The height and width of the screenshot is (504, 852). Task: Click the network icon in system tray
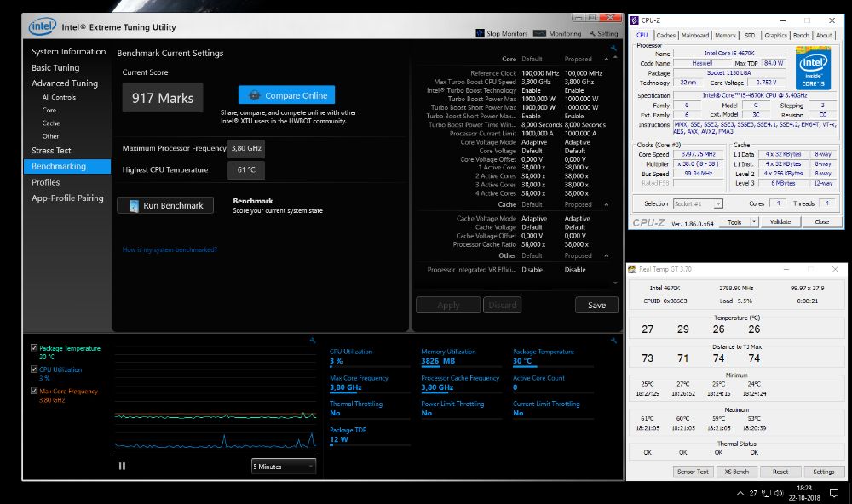point(766,493)
